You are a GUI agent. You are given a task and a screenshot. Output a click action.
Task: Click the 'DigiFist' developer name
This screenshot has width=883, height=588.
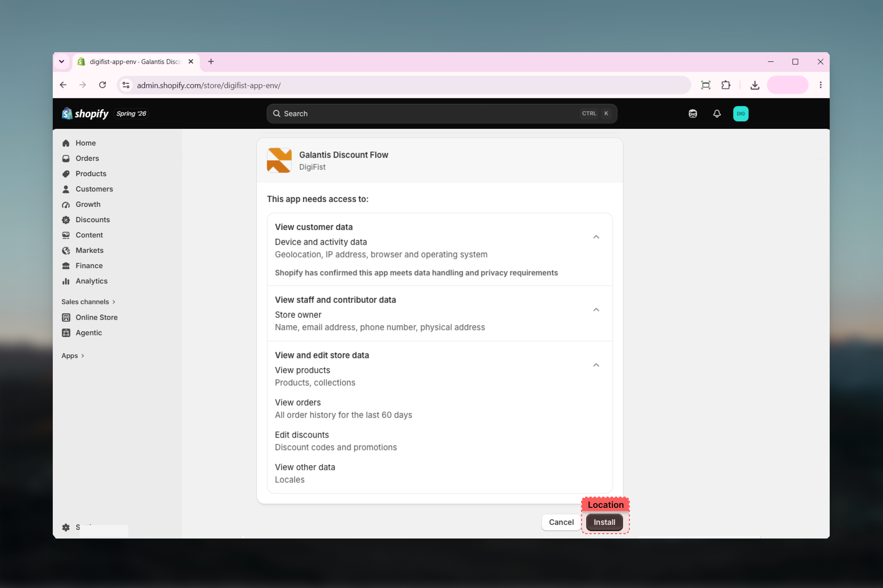(312, 167)
